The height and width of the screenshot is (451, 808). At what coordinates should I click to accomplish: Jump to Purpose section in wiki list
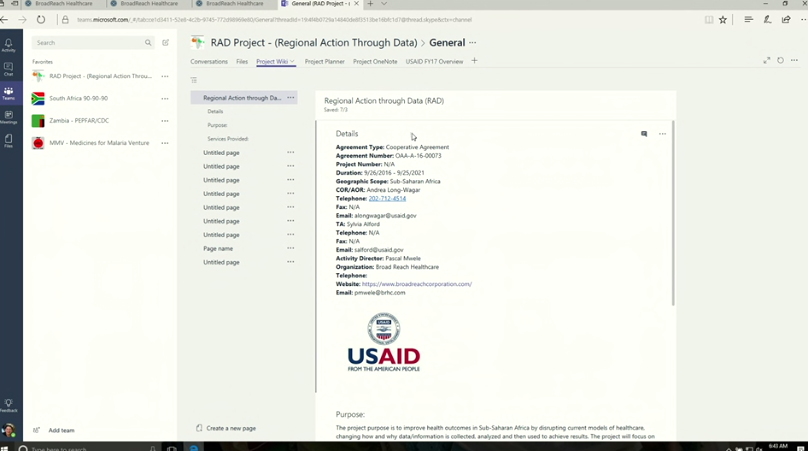point(217,125)
